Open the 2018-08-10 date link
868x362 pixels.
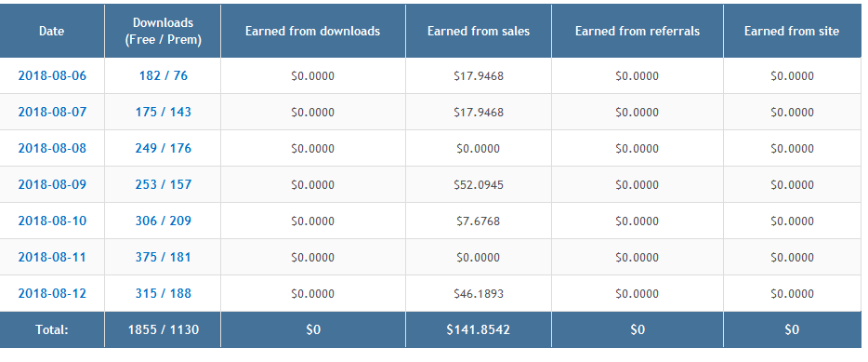pos(52,221)
